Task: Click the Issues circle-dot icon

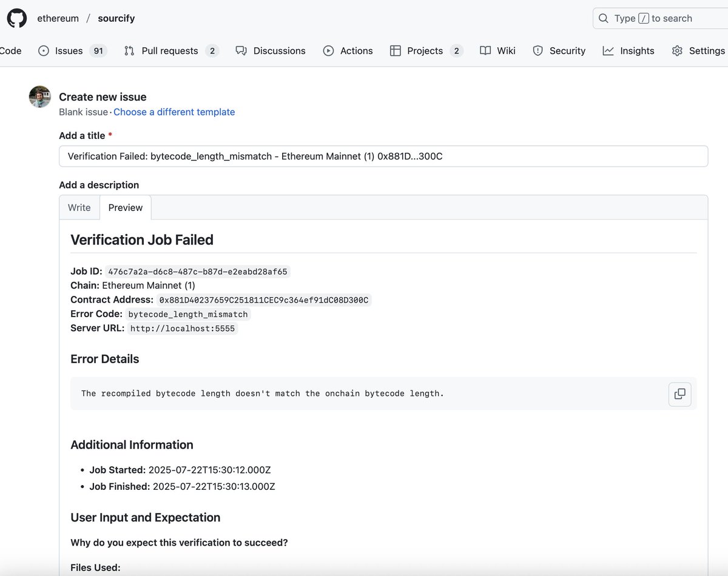Action: pyautogui.click(x=44, y=51)
